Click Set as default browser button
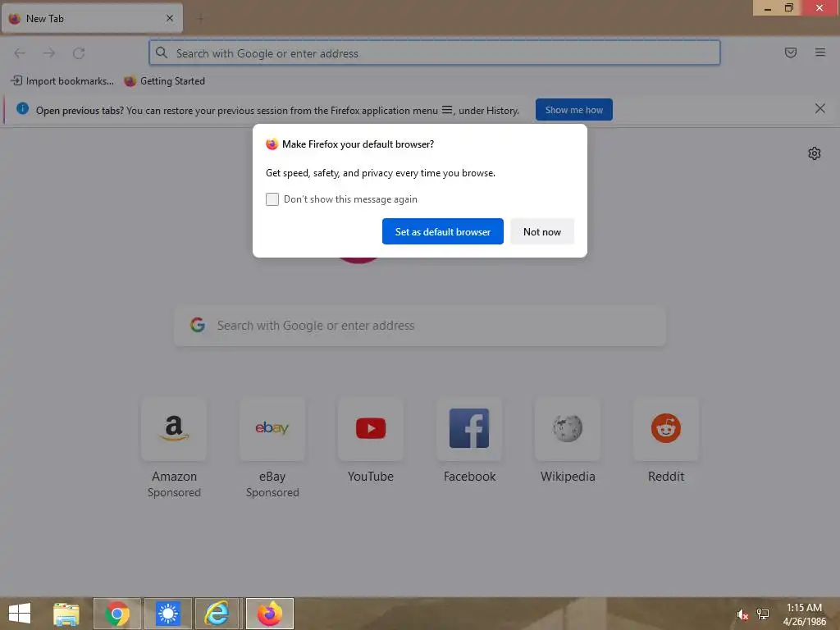 click(x=442, y=231)
